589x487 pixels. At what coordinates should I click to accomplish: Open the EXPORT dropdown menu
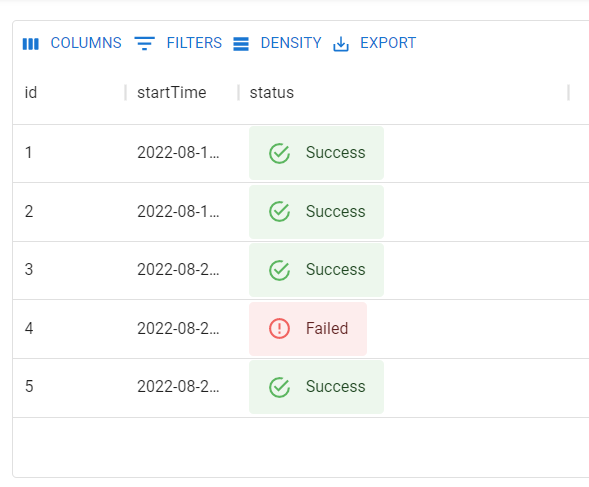[x=375, y=43]
